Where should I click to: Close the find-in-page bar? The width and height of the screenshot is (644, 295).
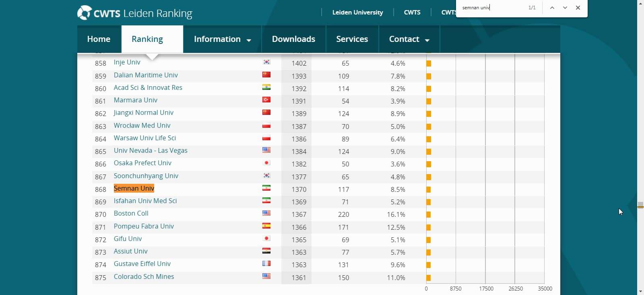[x=578, y=8]
